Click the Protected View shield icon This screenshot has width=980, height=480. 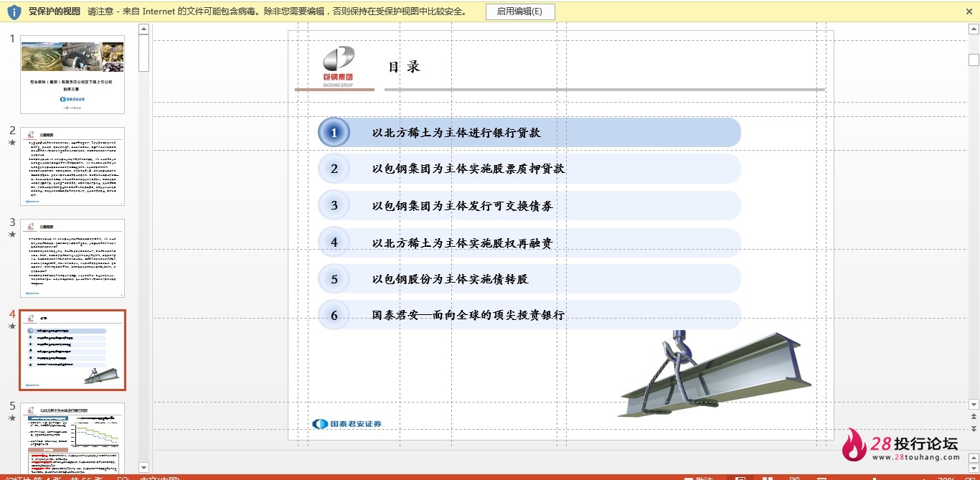click(14, 11)
